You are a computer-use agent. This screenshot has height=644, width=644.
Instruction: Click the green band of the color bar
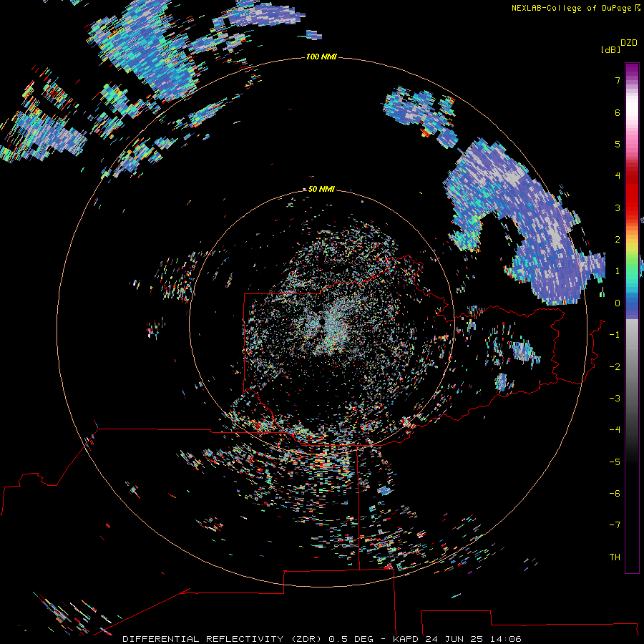632,267
